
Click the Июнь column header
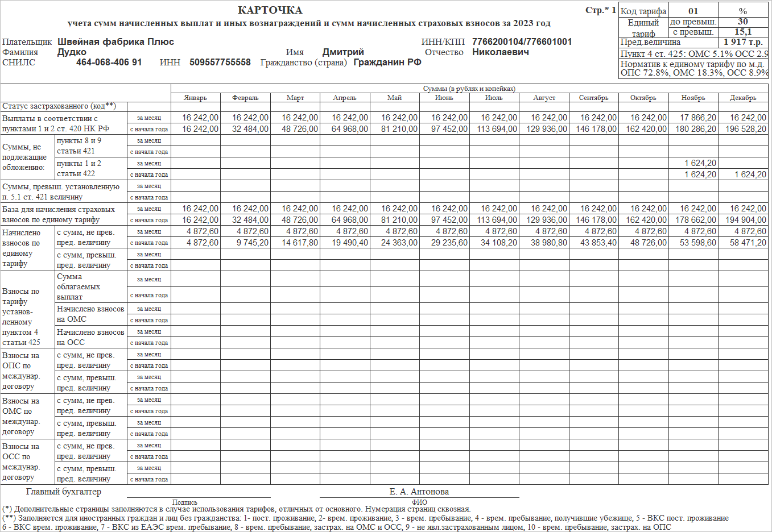[x=444, y=98]
